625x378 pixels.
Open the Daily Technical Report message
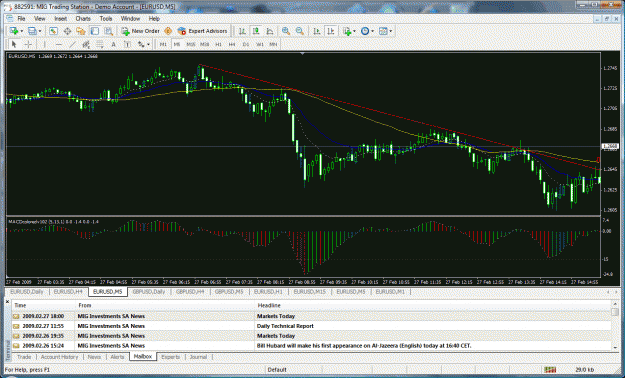click(311, 326)
